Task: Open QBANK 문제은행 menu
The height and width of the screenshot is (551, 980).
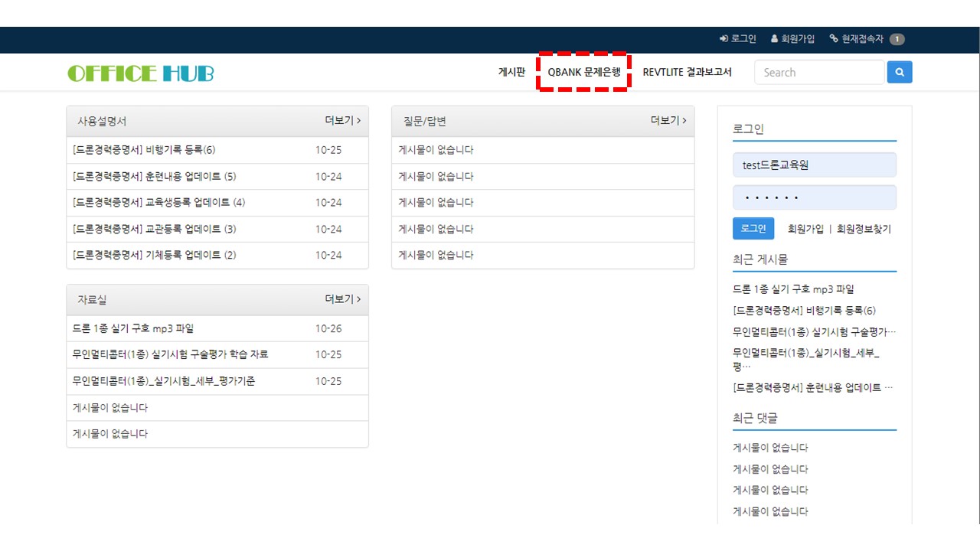Action: click(x=584, y=73)
